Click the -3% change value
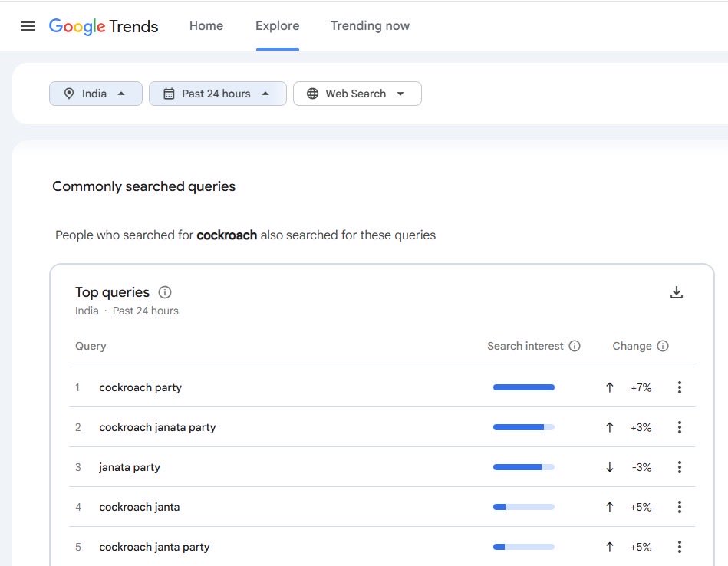 tap(641, 467)
